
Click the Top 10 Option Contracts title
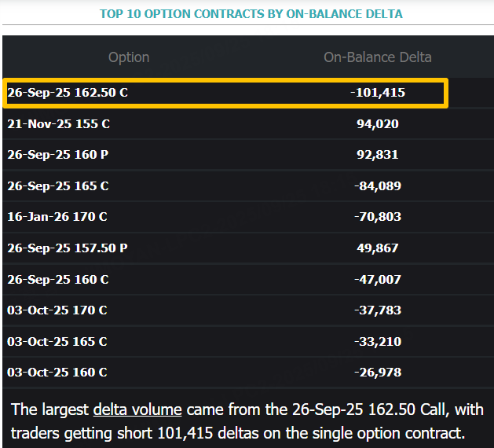(251, 14)
